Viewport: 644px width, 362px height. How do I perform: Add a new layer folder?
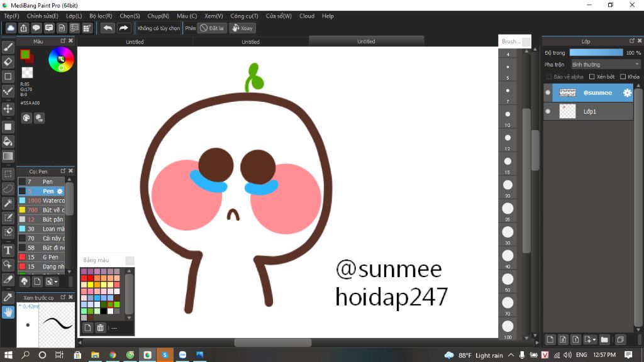pyautogui.click(x=604, y=339)
